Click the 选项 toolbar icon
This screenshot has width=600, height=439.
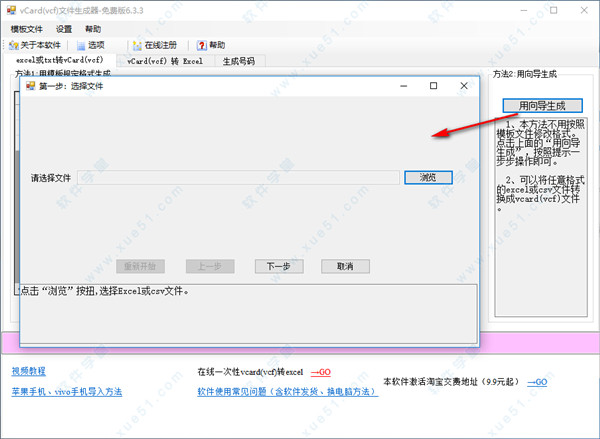(80, 45)
